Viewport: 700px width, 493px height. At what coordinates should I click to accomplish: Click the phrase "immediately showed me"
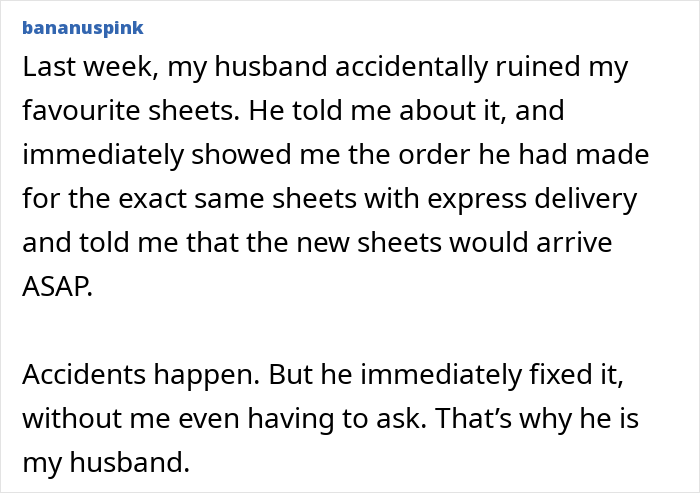tap(181, 155)
